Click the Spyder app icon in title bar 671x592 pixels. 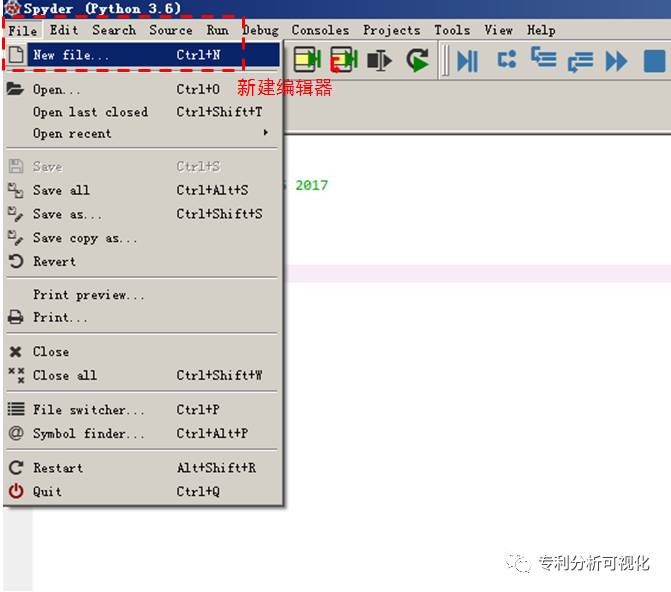tap(12, 8)
